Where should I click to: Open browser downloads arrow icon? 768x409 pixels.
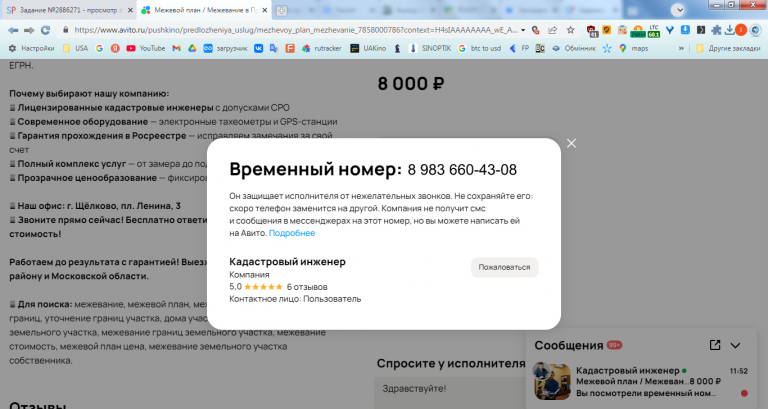(729, 30)
